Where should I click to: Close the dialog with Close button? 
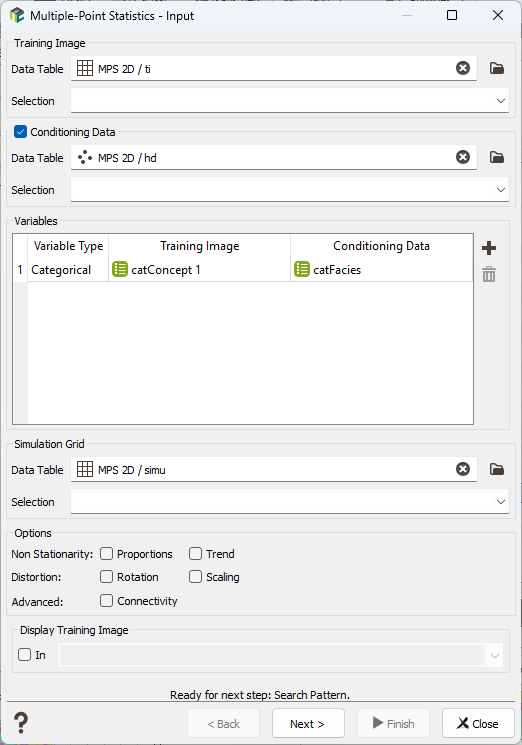(x=478, y=724)
